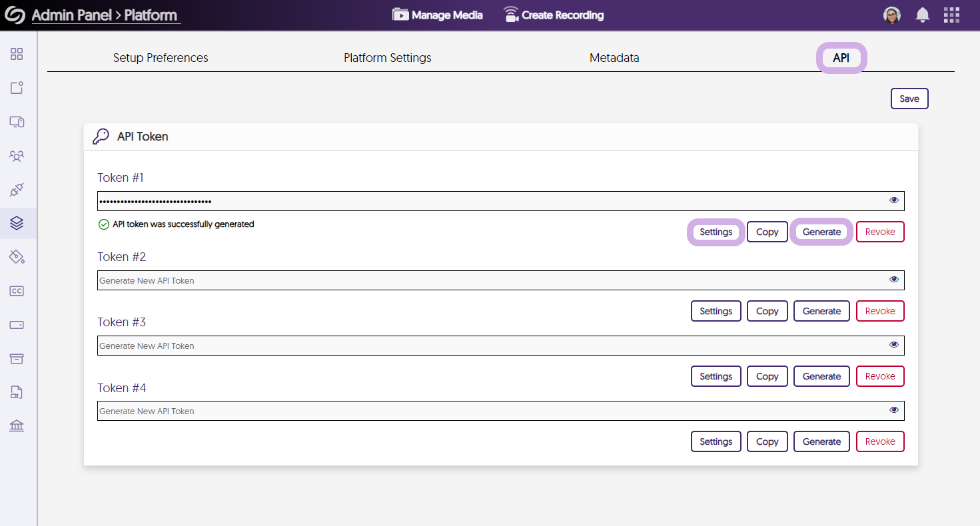Click the Save button
Viewport: 980px width, 526px height.
pyautogui.click(x=909, y=99)
